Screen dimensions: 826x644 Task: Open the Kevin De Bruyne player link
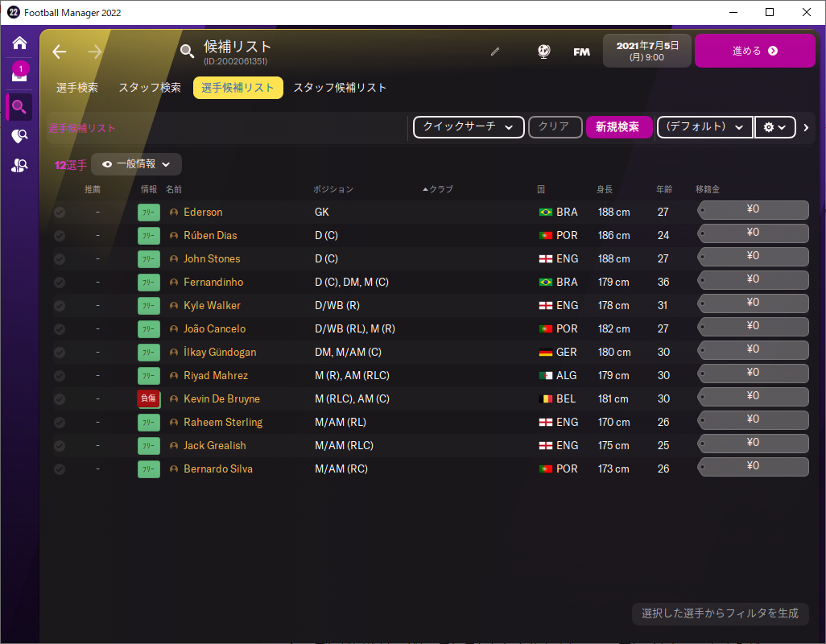click(221, 398)
